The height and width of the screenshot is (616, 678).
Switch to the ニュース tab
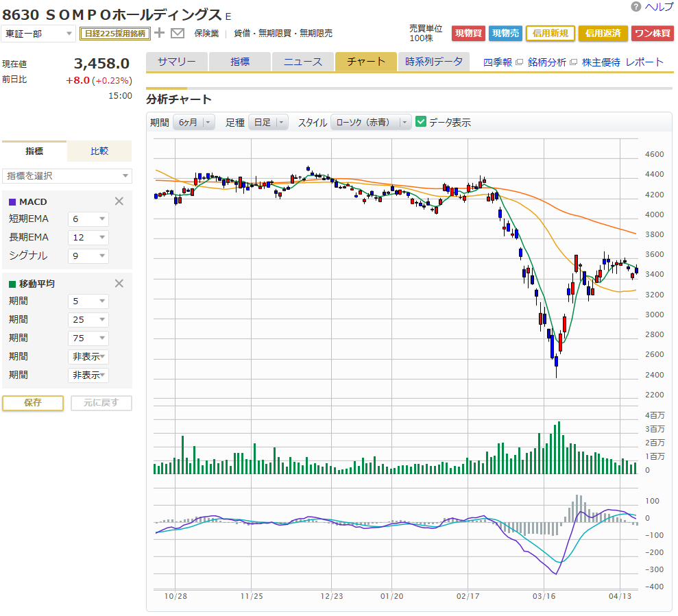click(x=303, y=62)
